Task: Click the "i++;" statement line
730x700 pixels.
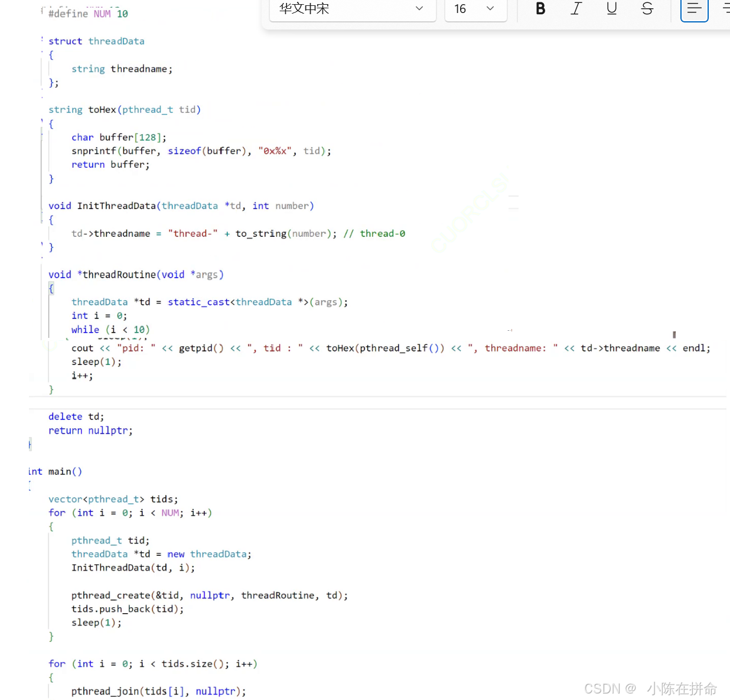Action: [82, 376]
